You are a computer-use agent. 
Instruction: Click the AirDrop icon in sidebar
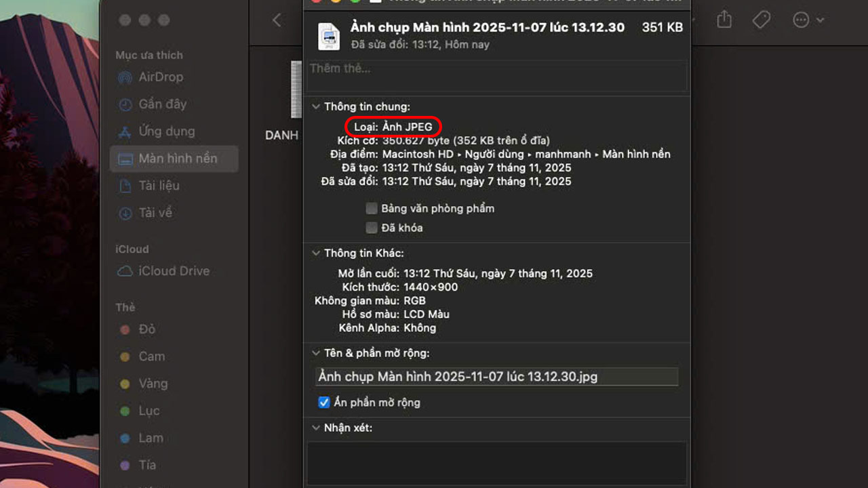125,77
